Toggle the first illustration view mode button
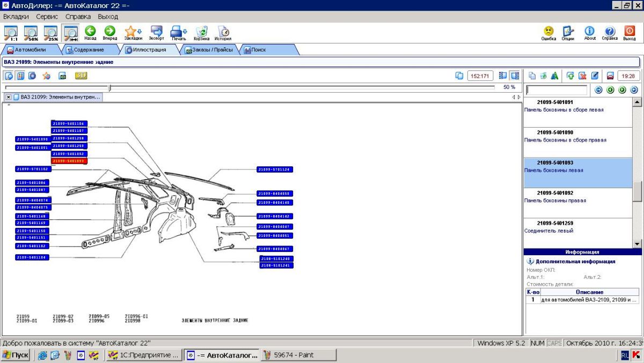Image resolution: width=644 pixels, height=363 pixels. point(9,76)
